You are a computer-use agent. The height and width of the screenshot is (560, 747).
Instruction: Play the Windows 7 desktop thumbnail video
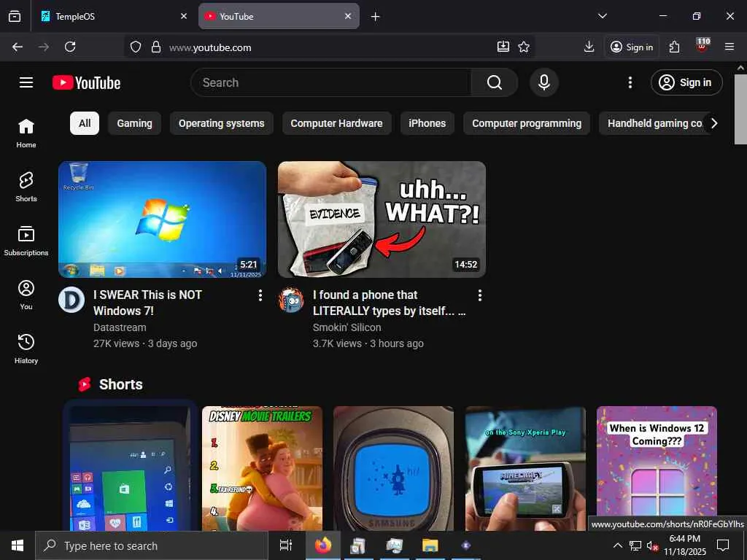pos(163,219)
